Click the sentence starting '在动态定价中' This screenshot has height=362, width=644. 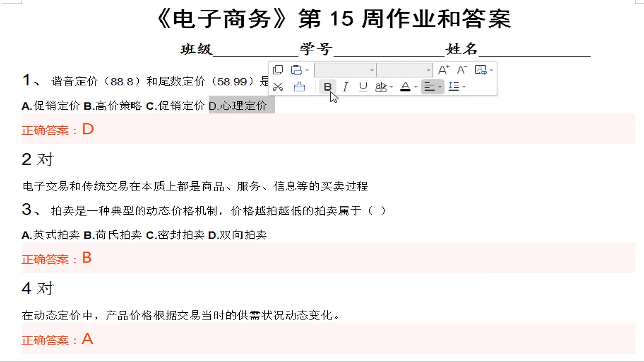pos(181,315)
